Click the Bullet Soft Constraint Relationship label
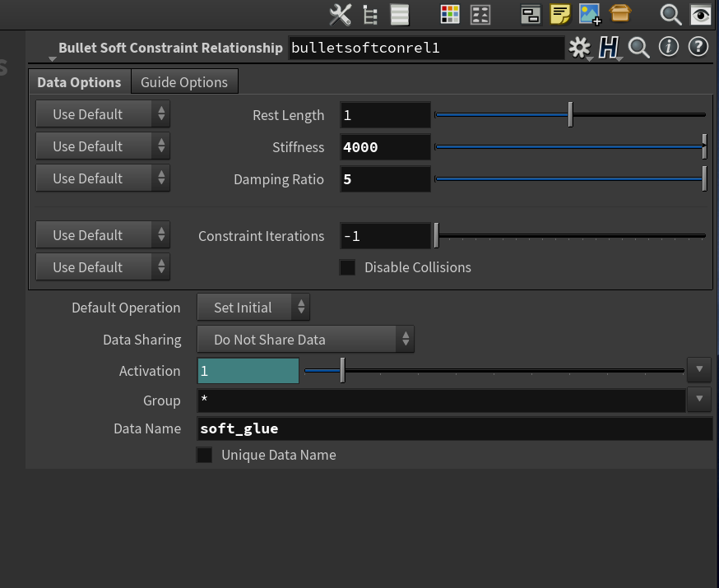Image resolution: width=719 pixels, height=588 pixels. point(170,48)
